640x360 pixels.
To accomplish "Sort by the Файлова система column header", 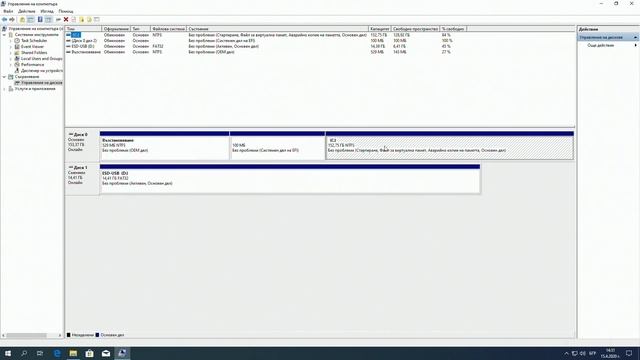I will tap(169, 29).
